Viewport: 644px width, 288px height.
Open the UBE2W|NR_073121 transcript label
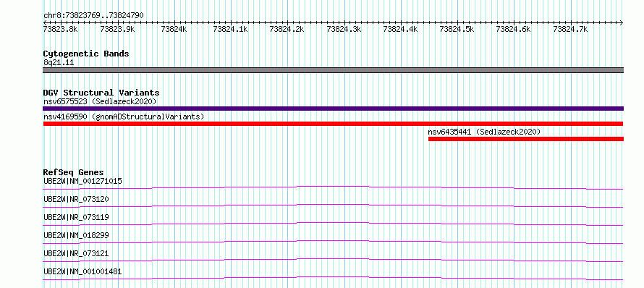76,253
